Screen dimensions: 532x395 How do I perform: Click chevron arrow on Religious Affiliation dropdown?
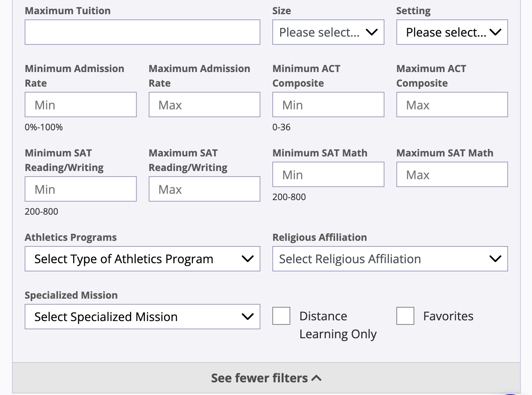pos(495,259)
